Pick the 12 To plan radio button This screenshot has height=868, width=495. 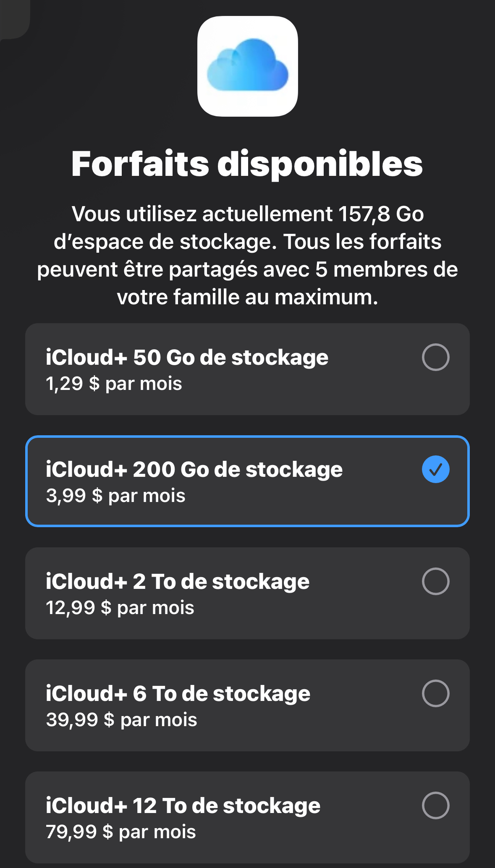pos(435,805)
